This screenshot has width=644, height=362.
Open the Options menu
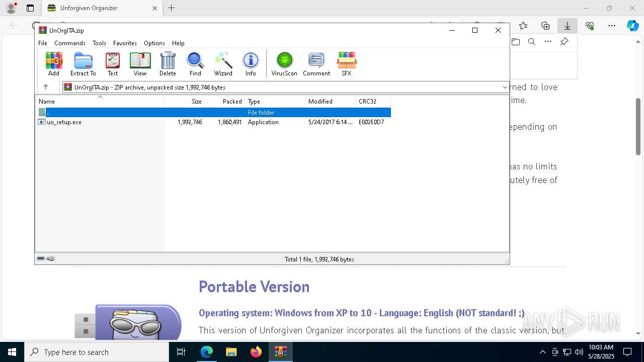coord(154,43)
